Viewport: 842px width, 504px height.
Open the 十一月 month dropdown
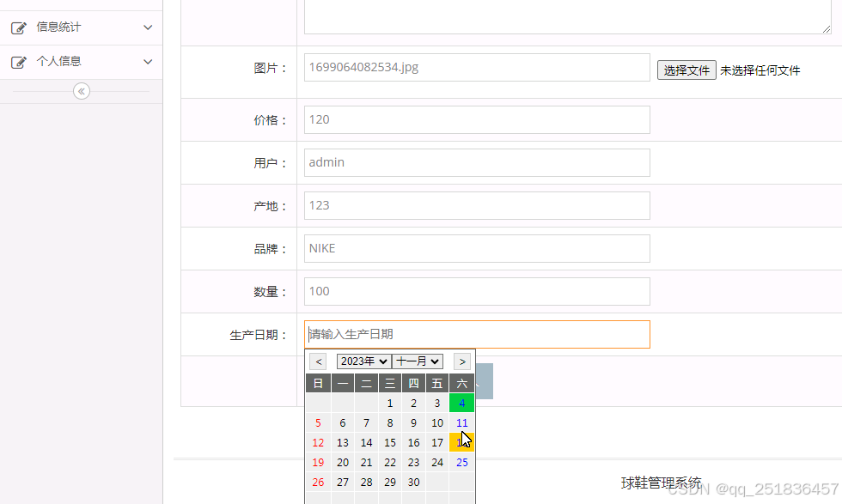(x=418, y=361)
